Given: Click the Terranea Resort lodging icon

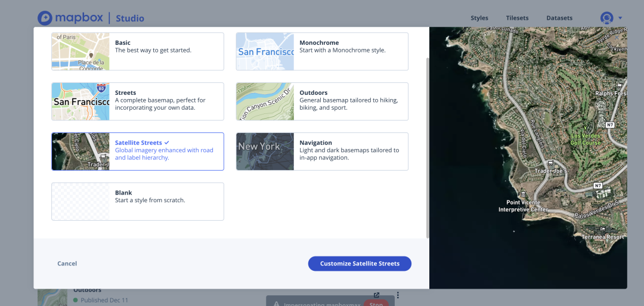Looking at the screenshot, I should click(x=603, y=229).
